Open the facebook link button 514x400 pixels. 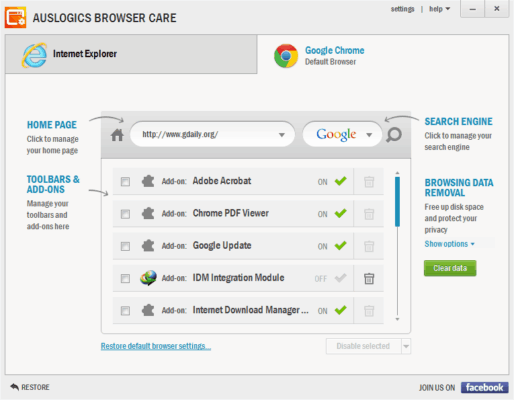[x=485, y=387]
